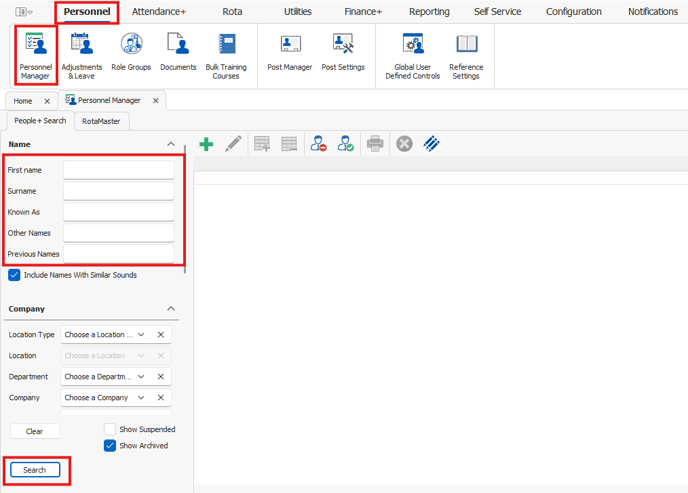Click the Surname input field
The image size is (688, 493).
click(x=118, y=191)
